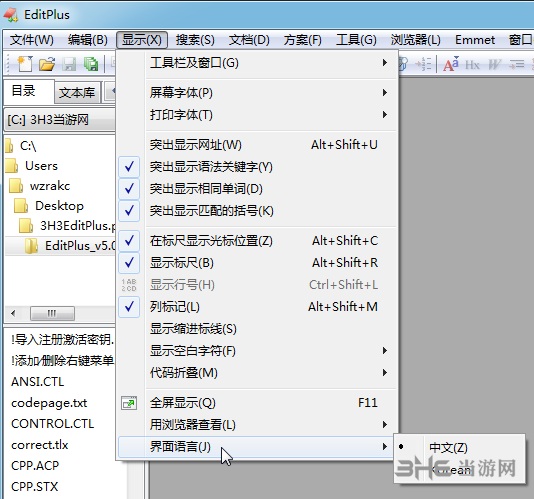The width and height of the screenshot is (534, 499).
Task: Click the Hx hex viewer icon
Action: (x=472, y=64)
